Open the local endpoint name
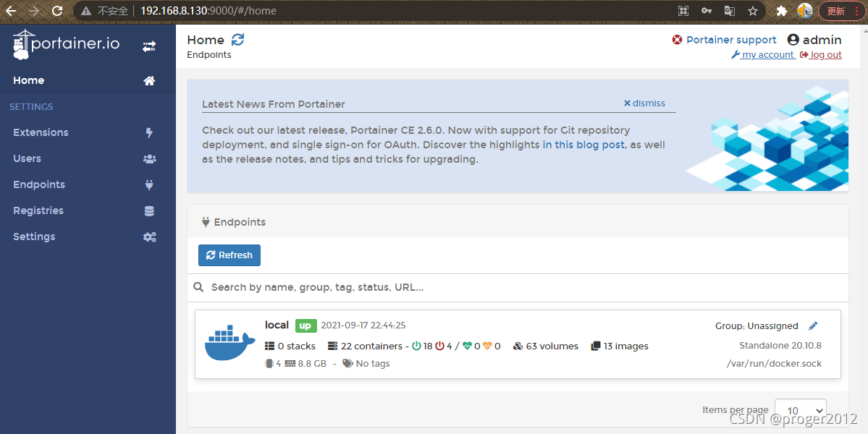Viewport: 868px width, 434px height. point(277,325)
